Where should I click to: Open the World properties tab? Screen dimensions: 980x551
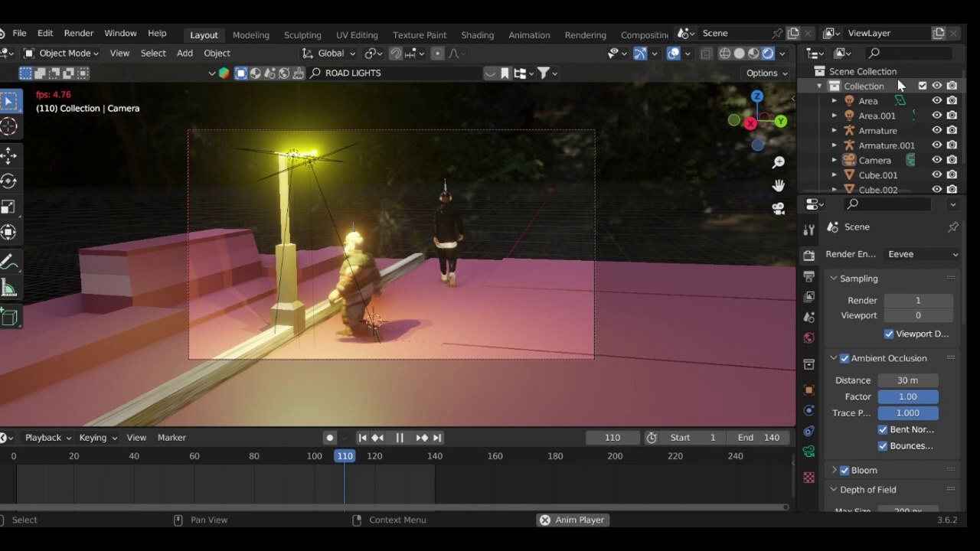(x=809, y=337)
